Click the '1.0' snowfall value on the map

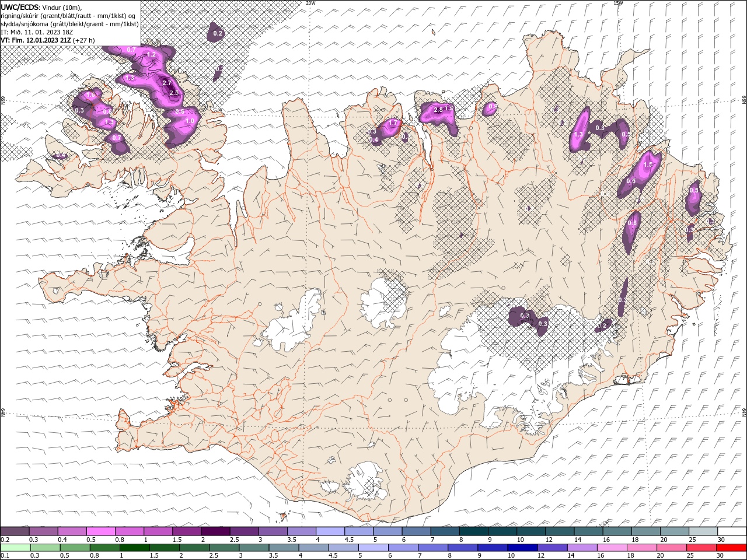[x=190, y=121]
